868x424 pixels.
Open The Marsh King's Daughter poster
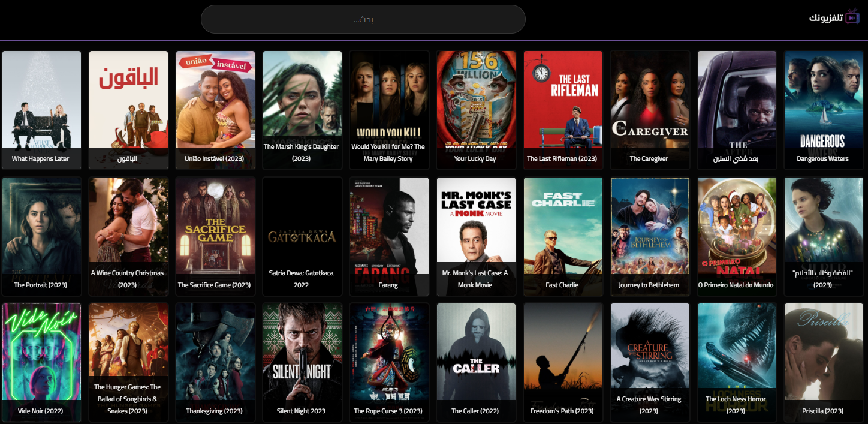pos(303,110)
